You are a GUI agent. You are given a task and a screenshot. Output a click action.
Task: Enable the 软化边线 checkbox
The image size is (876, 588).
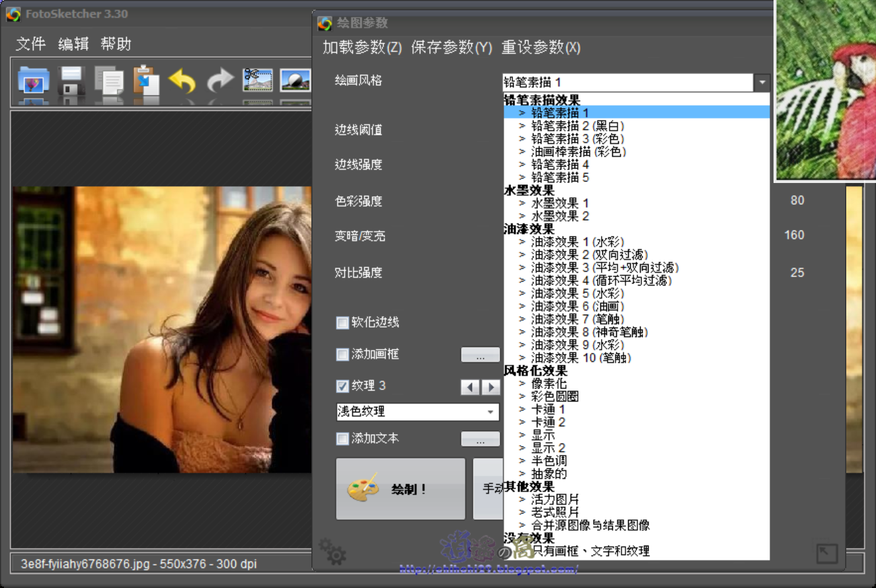click(x=342, y=322)
